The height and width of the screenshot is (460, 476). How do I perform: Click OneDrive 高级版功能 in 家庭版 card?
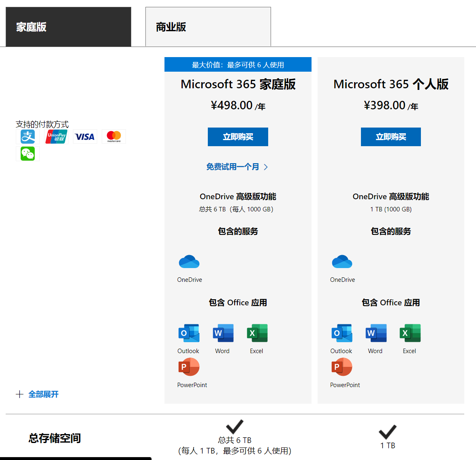point(238,197)
